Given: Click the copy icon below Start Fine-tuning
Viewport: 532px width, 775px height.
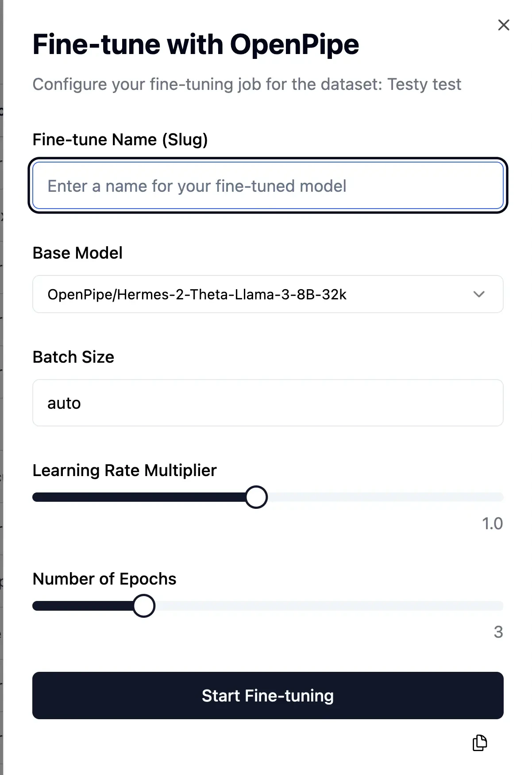Looking at the screenshot, I should [479, 743].
